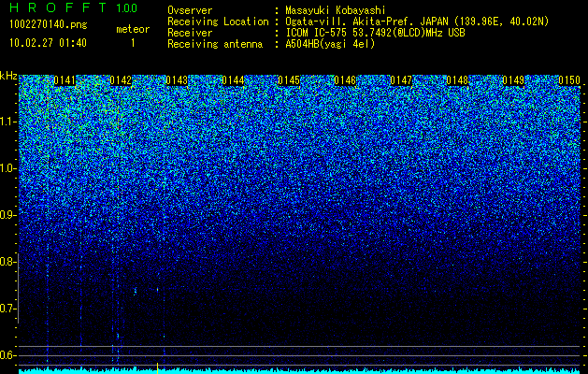Click the 1.0.0 version number

pos(127,7)
